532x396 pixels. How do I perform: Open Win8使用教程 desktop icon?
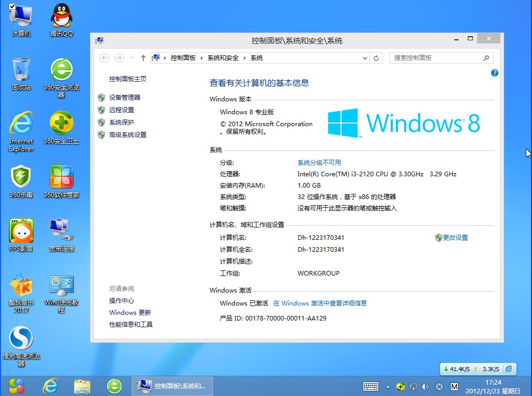(x=62, y=293)
